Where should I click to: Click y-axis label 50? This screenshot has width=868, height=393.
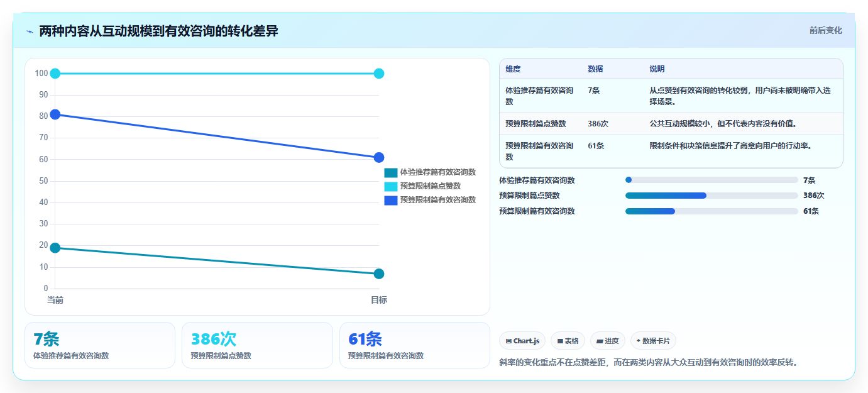[x=43, y=181]
